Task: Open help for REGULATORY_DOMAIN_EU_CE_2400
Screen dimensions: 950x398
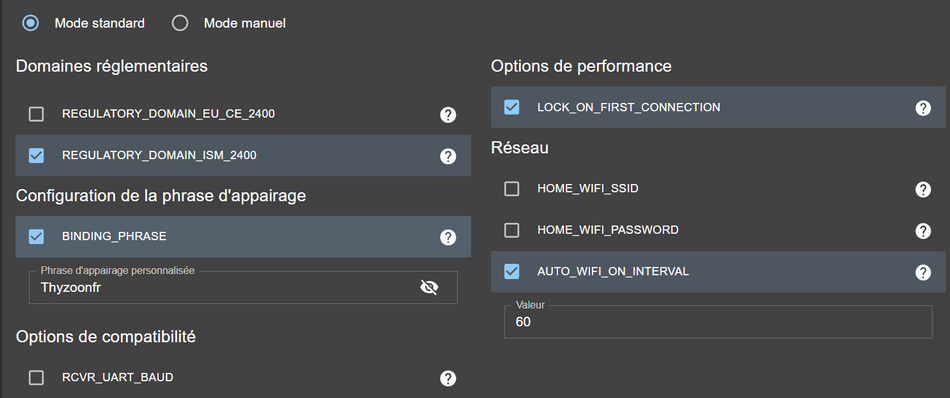Action: coord(448,114)
